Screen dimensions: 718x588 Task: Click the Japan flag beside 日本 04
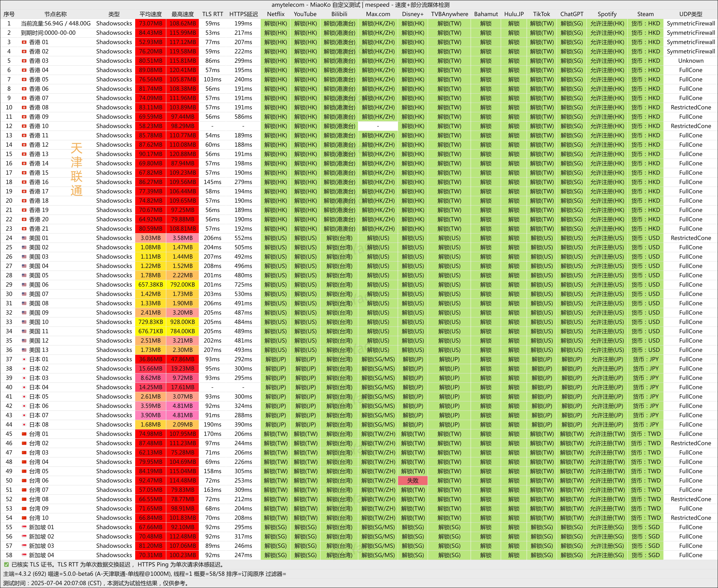(x=24, y=387)
